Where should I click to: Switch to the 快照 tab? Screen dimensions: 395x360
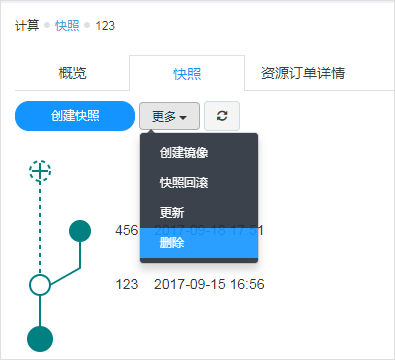187,74
